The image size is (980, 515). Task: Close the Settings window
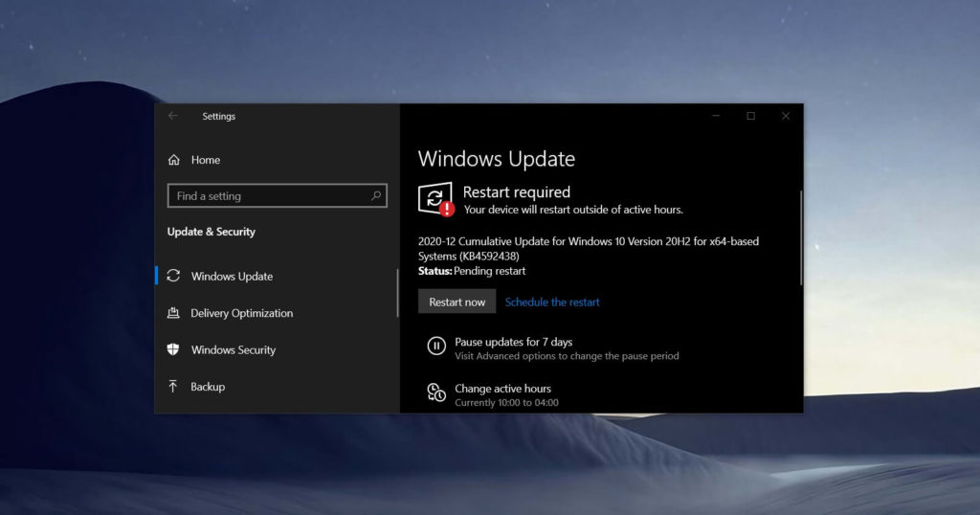pos(786,116)
